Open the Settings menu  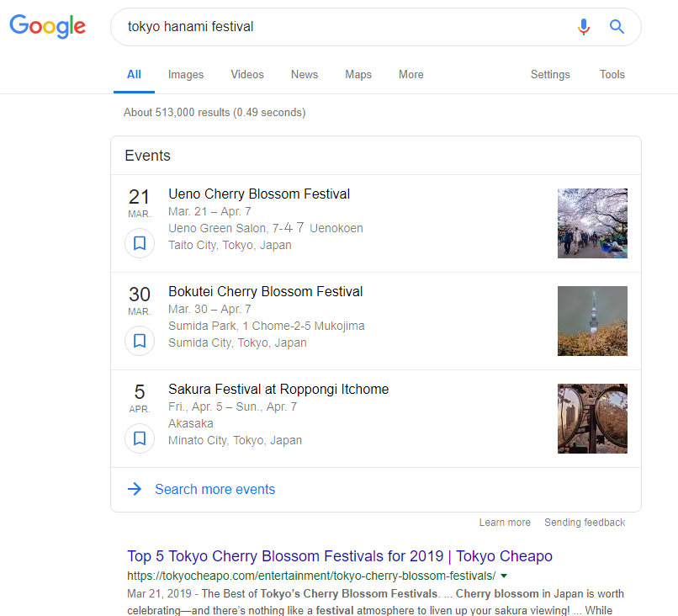pos(550,74)
